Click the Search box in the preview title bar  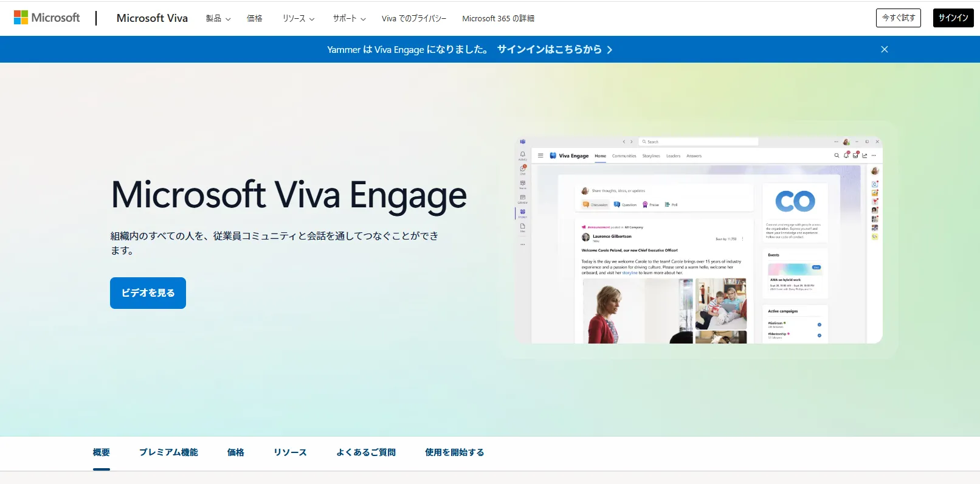pos(699,142)
